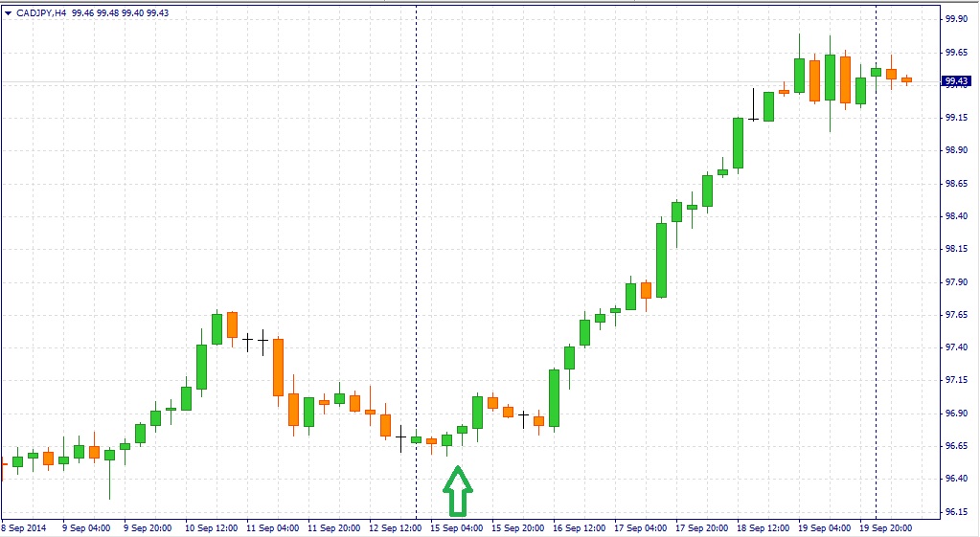This screenshot has width=980, height=537.
Task: Click the 17 Sep 04:00 time label
Action: pos(640,527)
